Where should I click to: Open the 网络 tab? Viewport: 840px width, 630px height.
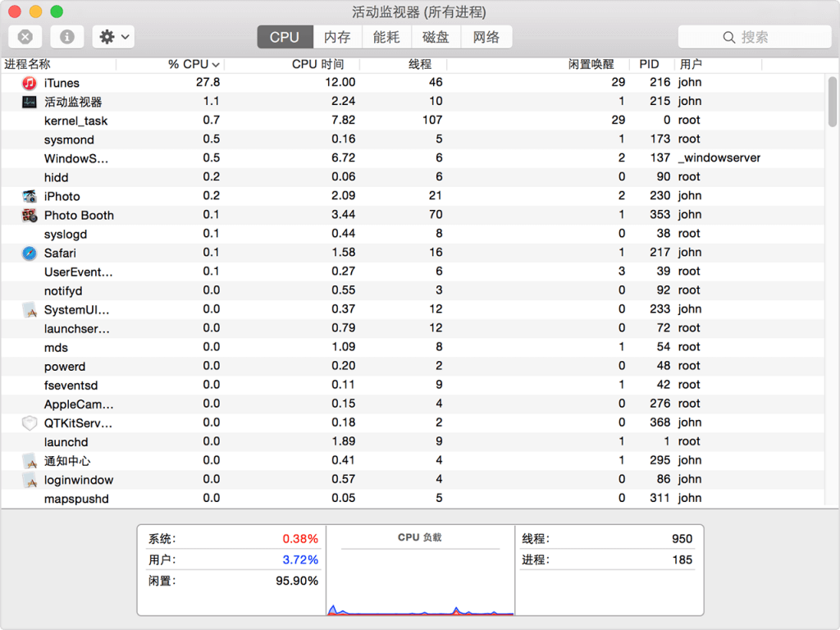pos(486,37)
